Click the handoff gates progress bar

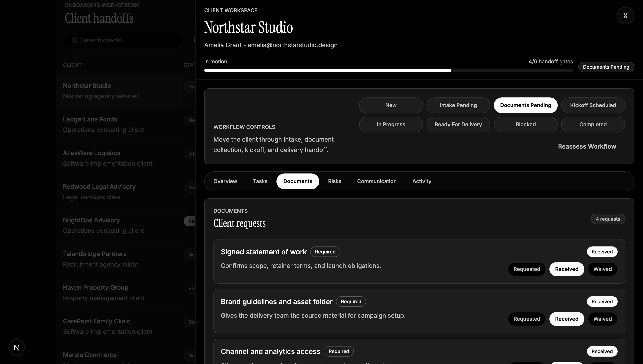coord(388,71)
